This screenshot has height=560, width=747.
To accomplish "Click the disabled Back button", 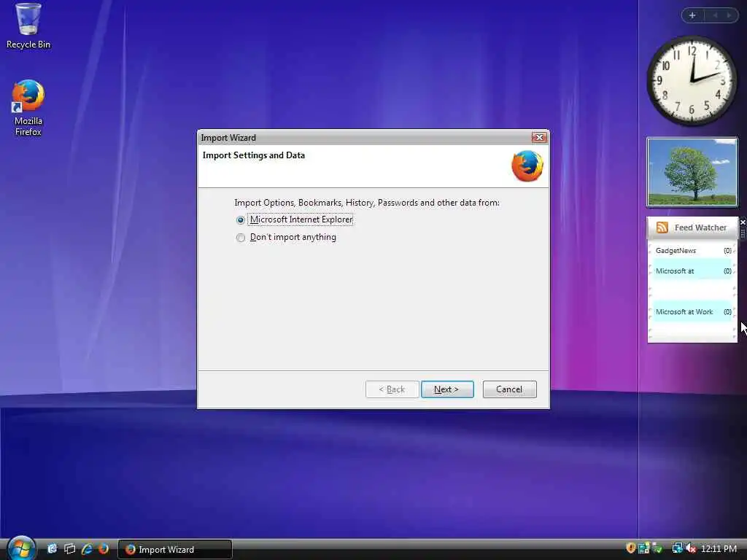I will (392, 389).
